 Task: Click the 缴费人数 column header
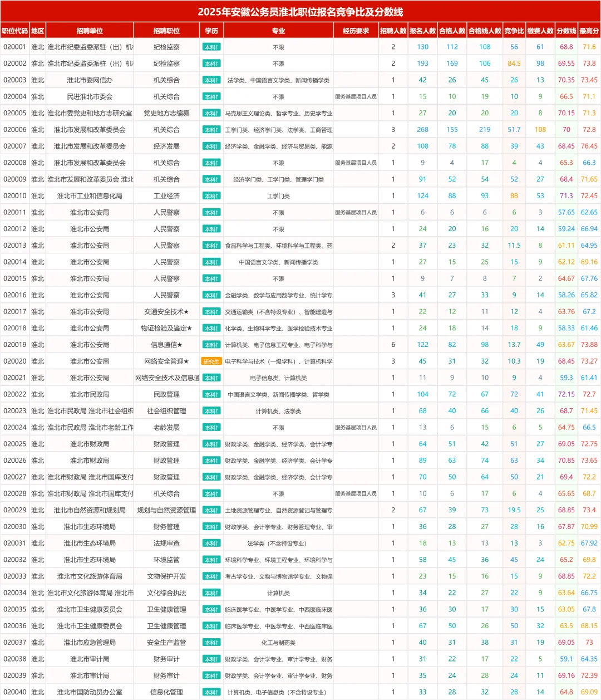click(x=540, y=31)
